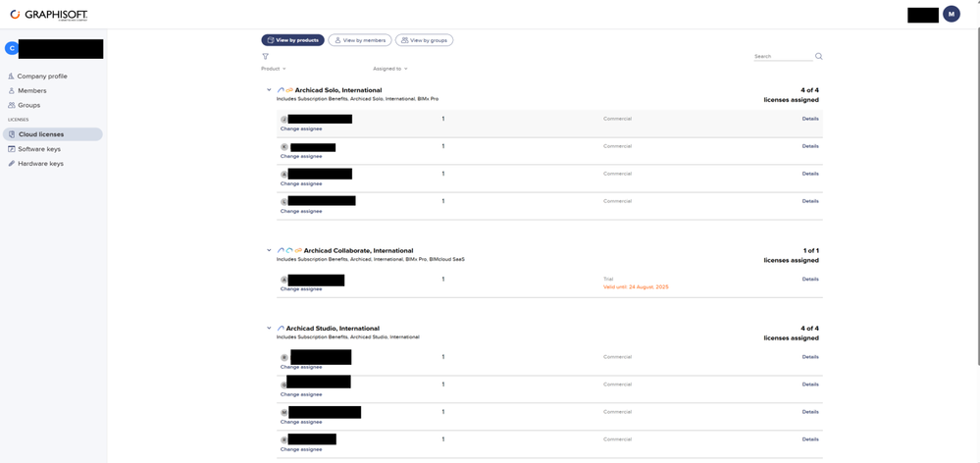This screenshot has height=463, width=980.
Task: Collapse the Archicad Solo, International section
Action: pyautogui.click(x=269, y=90)
